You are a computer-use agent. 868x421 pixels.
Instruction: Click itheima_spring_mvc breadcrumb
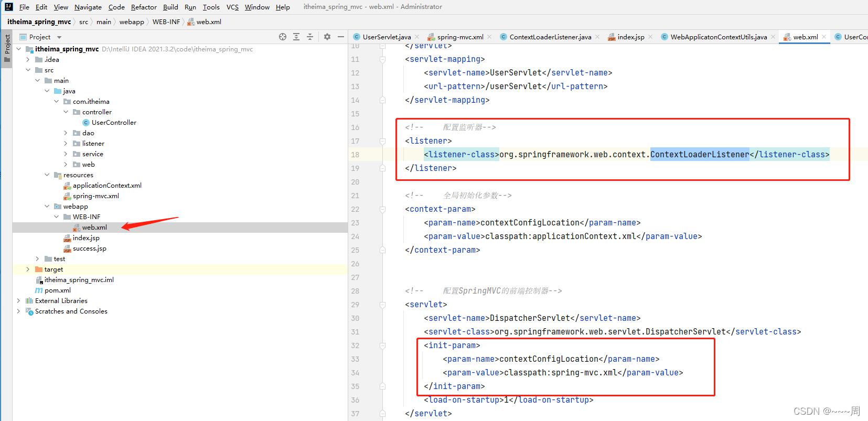pos(39,21)
